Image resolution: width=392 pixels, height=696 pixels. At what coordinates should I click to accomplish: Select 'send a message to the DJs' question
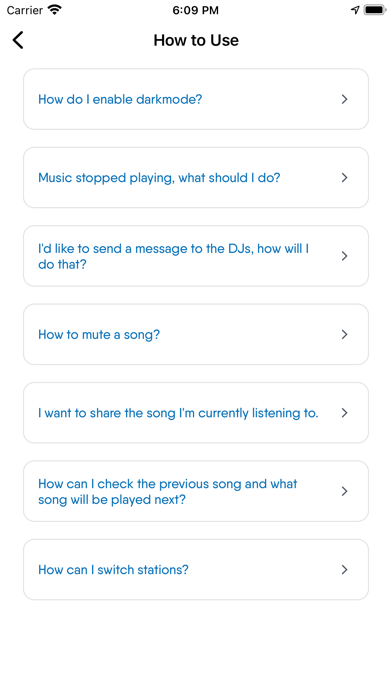click(x=196, y=256)
